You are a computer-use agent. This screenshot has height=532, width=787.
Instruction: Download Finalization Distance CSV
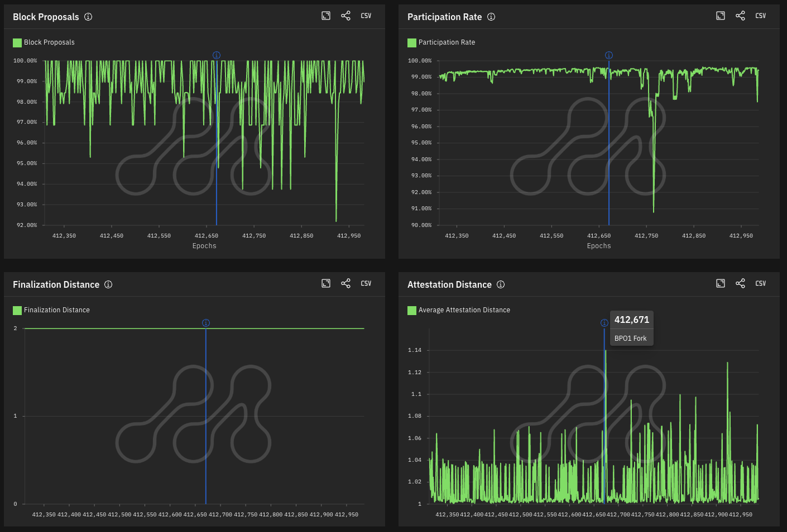coord(366,283)
